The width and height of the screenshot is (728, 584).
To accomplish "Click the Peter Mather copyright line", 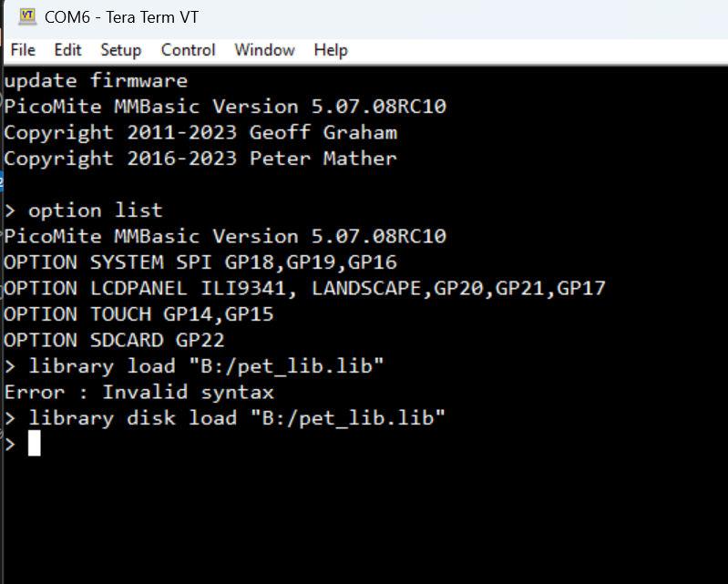I will [x=200, y=159].
